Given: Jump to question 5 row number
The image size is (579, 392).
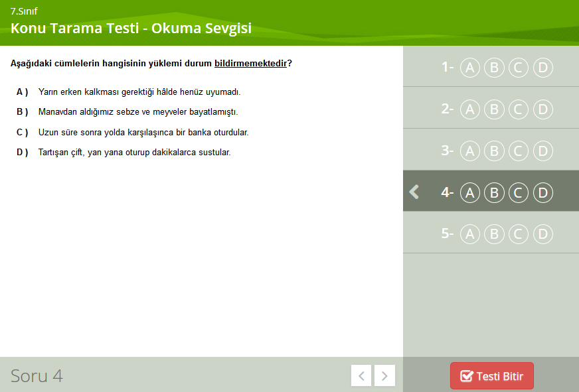Looking at the screenshot, I should click(448, 233).
